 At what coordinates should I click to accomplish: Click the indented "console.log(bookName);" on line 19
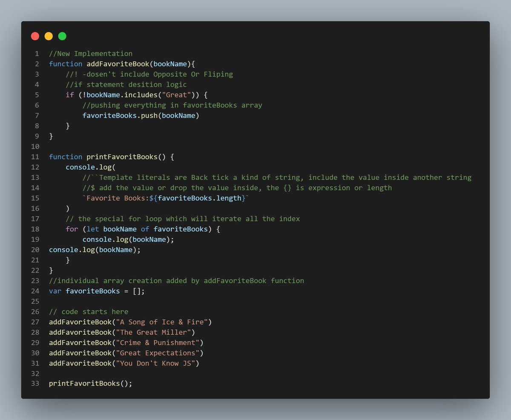click(129, 240)
